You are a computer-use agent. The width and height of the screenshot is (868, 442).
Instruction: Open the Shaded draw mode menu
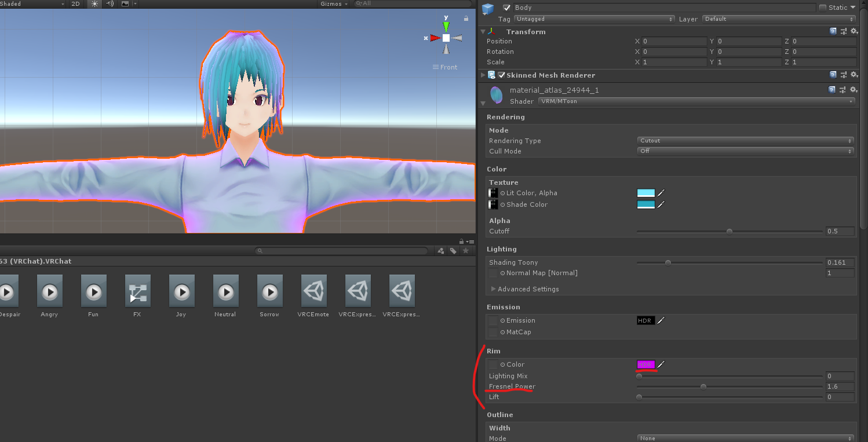coord(32,3)
